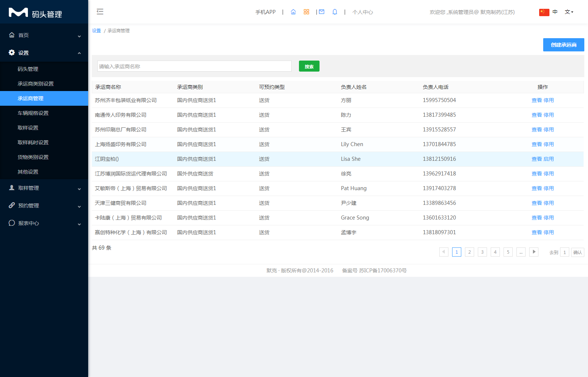Click 停用 for 上海扬盛印务有限公司
Viewport: 588px width, 377px height.
[x=549, y=144]
